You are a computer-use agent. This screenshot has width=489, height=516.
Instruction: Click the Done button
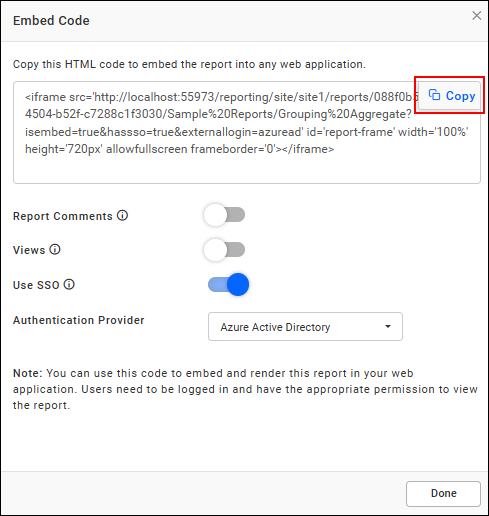(443, 493)
